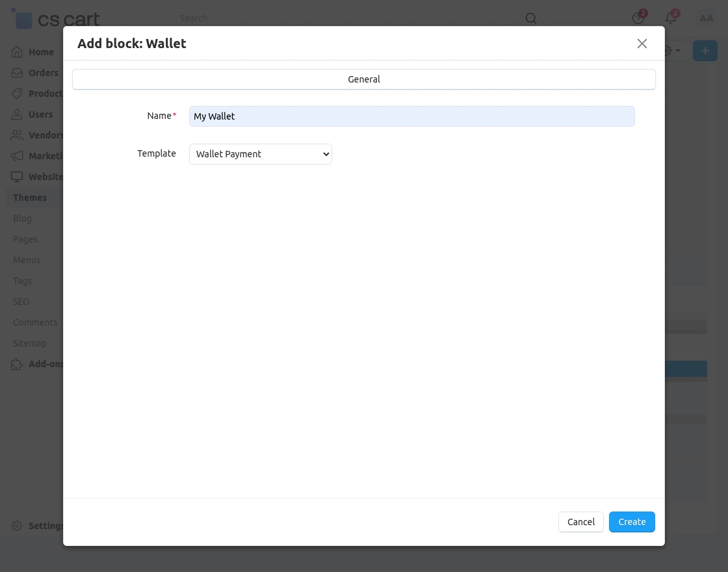Close the Add block dialog

coord(642,44)
